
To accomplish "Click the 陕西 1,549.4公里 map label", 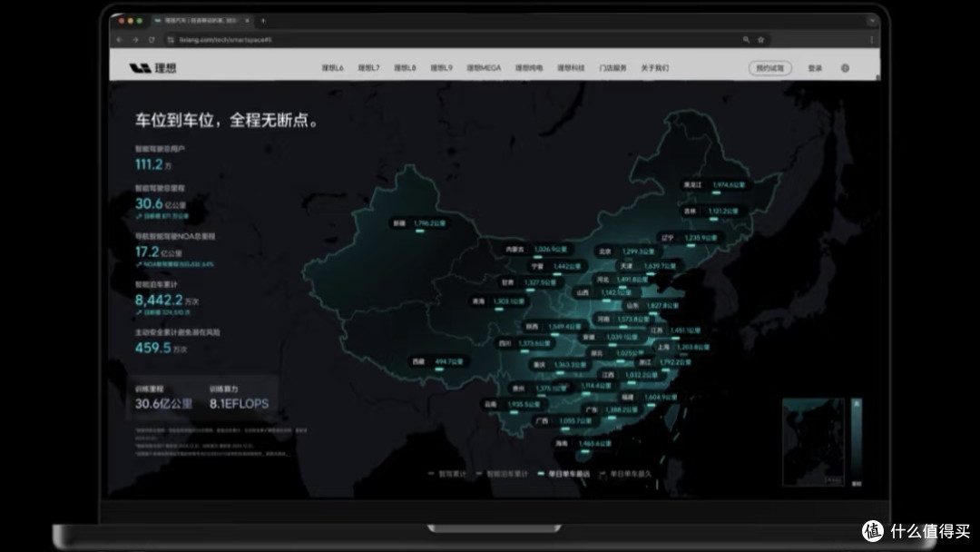I will pos(554,327).
